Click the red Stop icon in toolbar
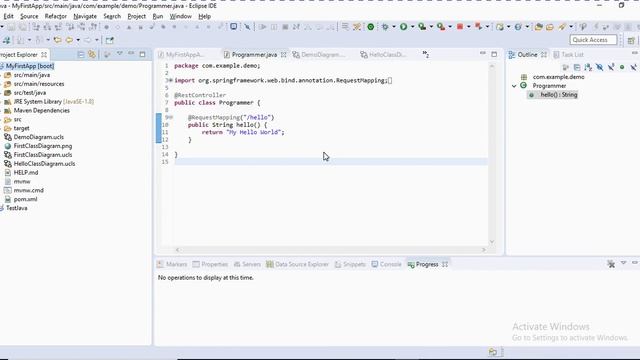 click(x=460, y=27)
